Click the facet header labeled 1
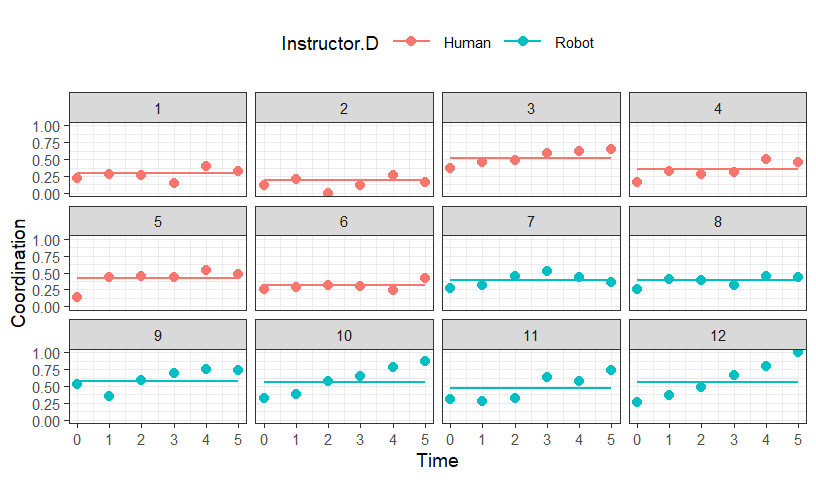Image resolution: width=816 pixels, height=480 pixels. [x=158, y=108]
